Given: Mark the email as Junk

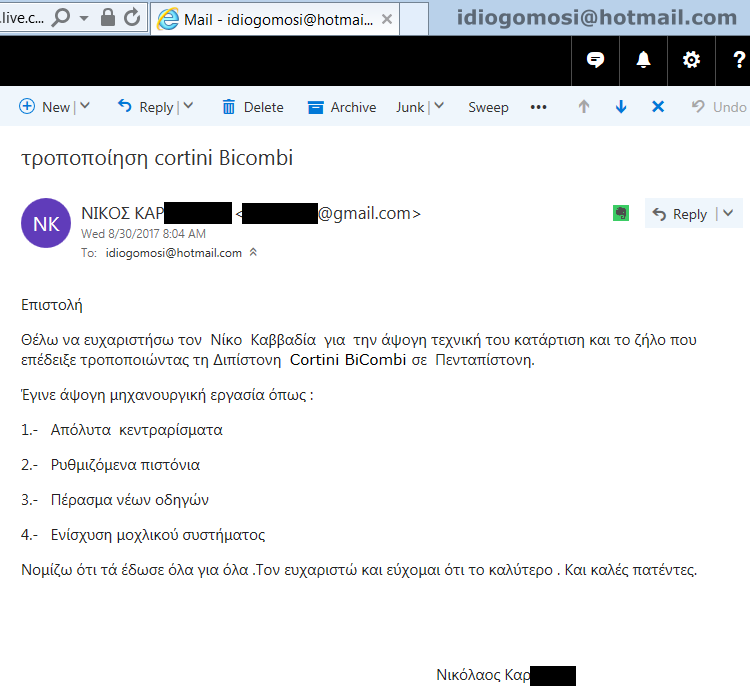Looking at the screenshot, I should click(410, 107).
